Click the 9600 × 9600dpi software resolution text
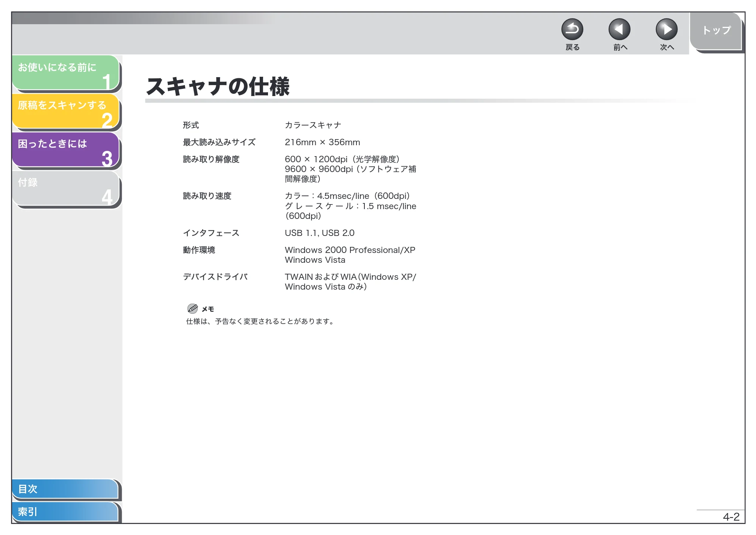This screenshot has width=756, height=535. tap(350, 174)
